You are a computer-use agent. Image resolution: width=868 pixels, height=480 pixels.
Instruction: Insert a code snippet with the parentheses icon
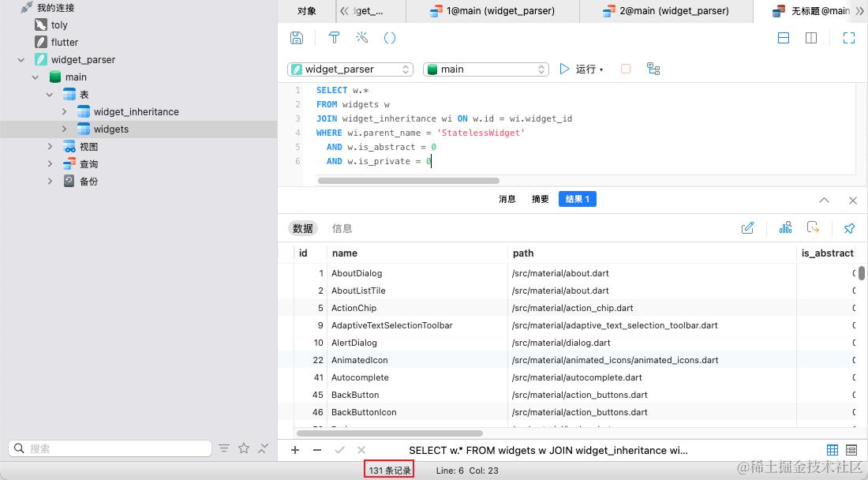390,38
